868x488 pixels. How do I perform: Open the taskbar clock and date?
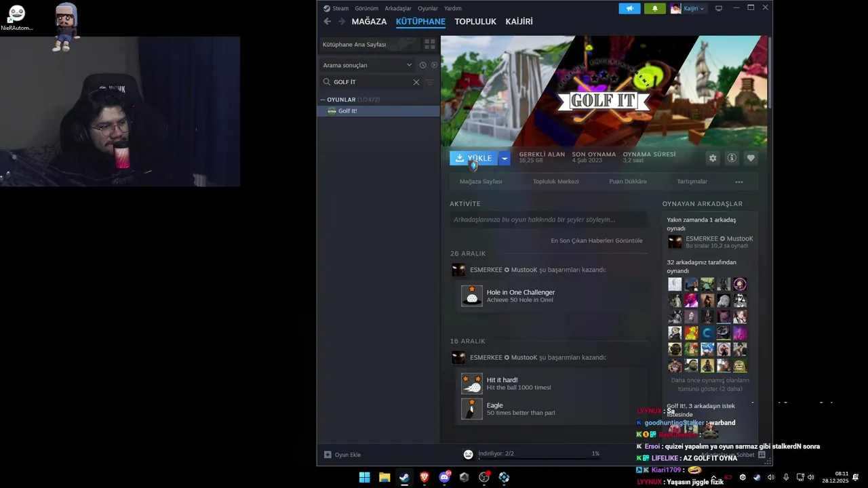(x=835, y=477)
